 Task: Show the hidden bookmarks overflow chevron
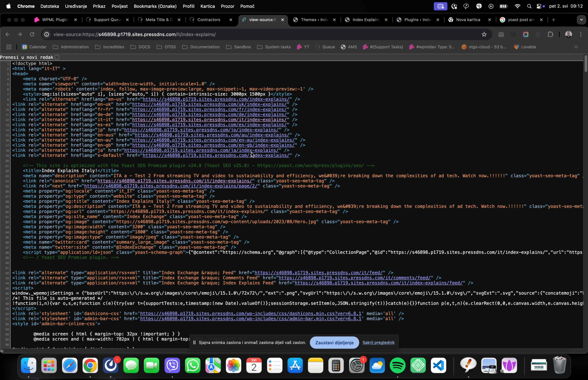[x=576, y=47]
